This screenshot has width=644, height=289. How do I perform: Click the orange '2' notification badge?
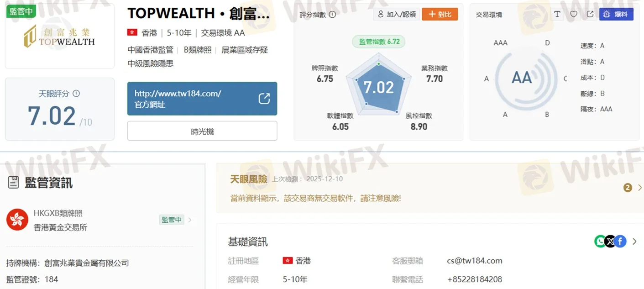coord(627,187)
